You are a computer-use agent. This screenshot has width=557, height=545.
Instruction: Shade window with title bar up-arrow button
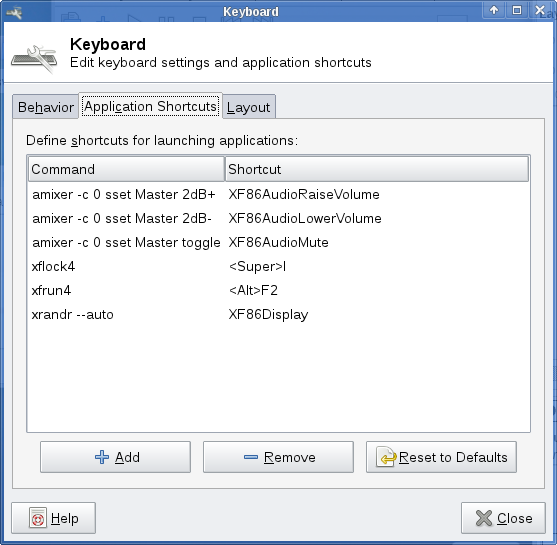[494, 10]
